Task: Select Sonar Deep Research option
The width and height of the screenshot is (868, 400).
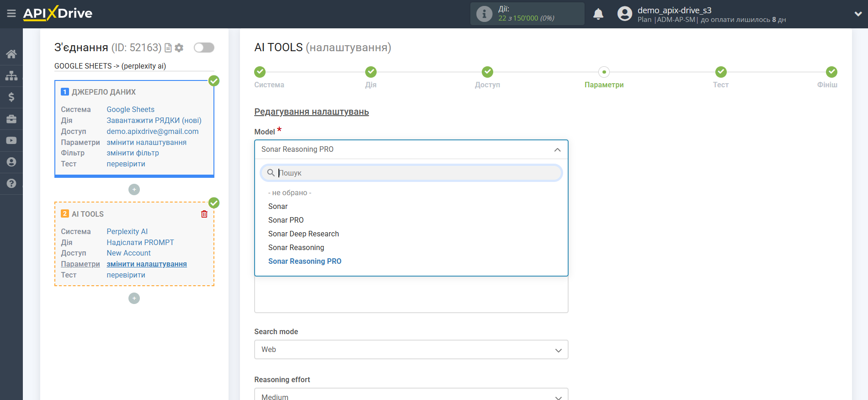Action: (304, 234)
